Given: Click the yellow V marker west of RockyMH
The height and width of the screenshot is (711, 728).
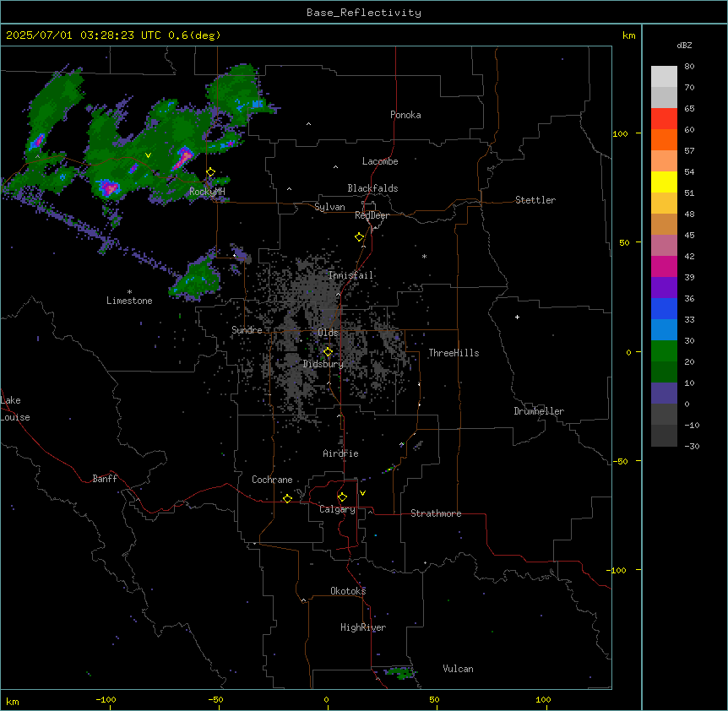Looking at the screenshot, I should point(148,155).
